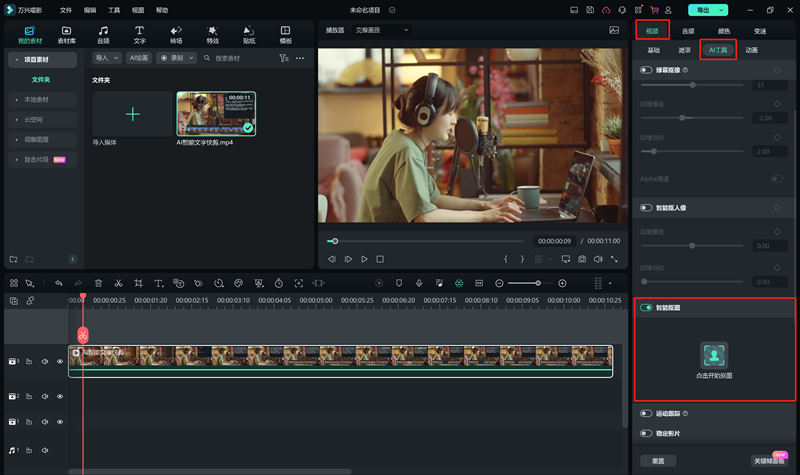Open the three-dot more options in media panel
800x475 pixels.
300,58
